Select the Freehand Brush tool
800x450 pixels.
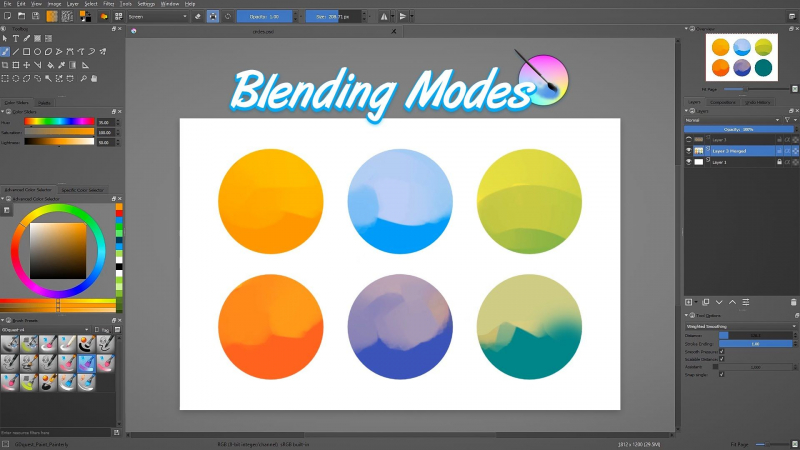click(5, 52)
